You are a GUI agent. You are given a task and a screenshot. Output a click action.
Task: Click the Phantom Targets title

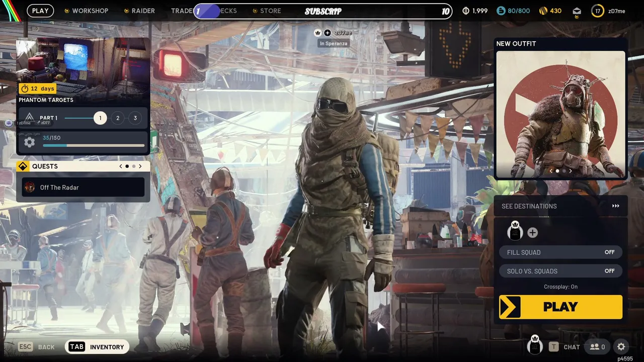46,100
